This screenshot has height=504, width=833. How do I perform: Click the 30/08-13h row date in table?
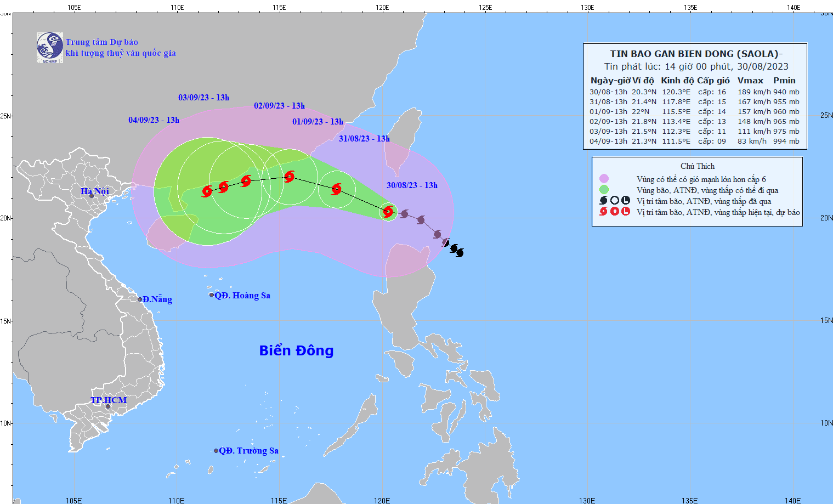[608, 92]
